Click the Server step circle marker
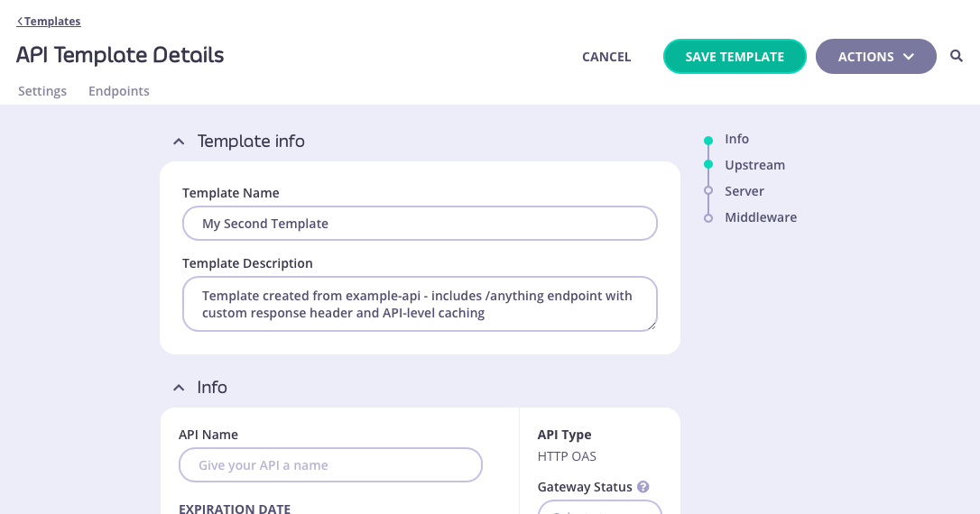The height and width of the screenshot is (514, 980). point(708,191)
